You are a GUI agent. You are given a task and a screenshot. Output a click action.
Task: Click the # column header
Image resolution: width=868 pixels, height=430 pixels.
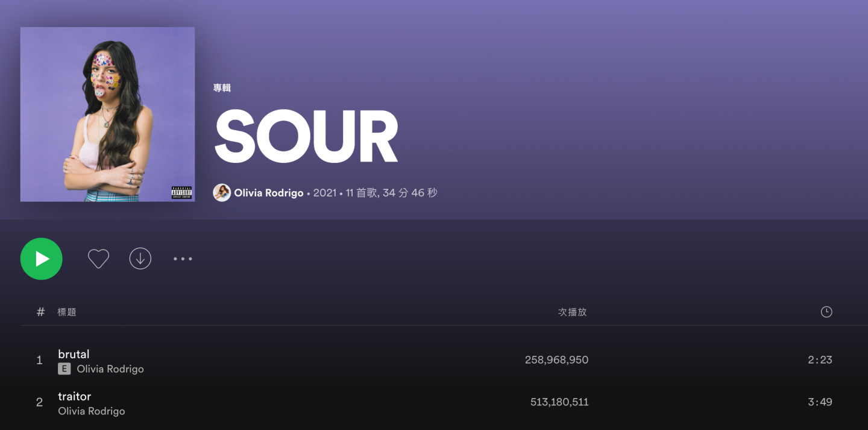point(40,312)
